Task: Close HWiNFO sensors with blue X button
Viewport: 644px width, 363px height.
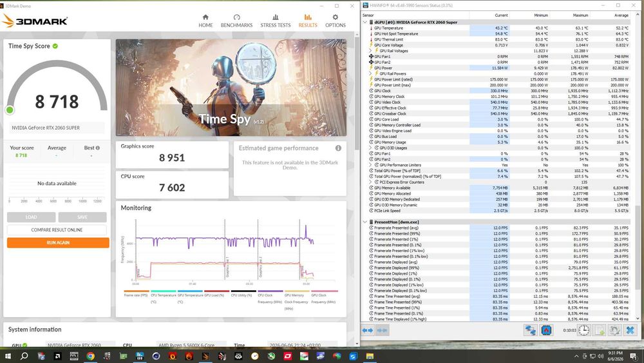Action: pos(630,330)
